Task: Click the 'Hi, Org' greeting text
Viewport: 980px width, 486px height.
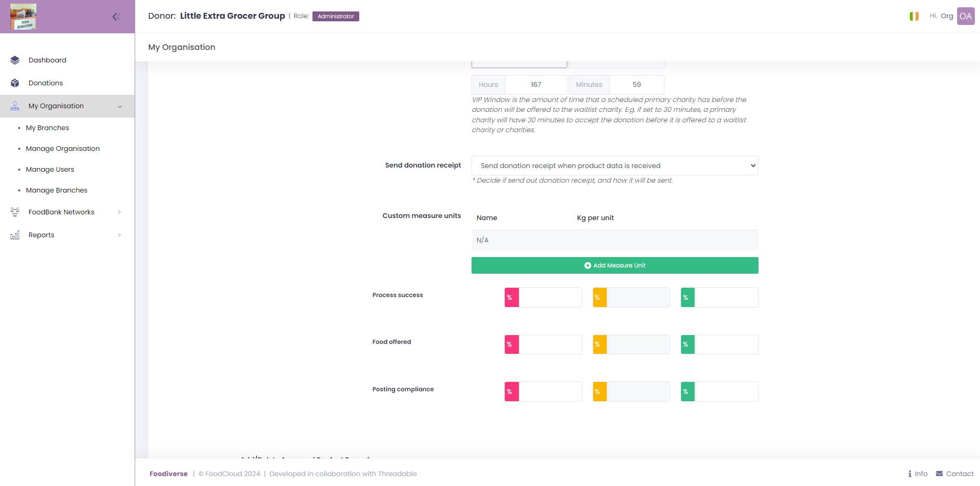Action: 942,16
